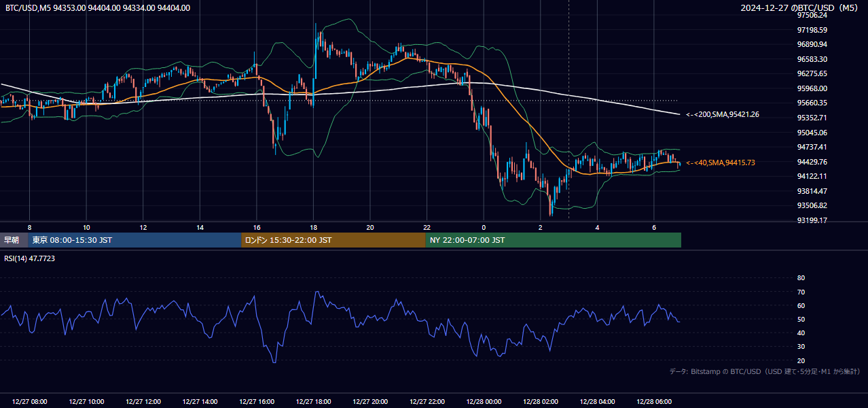Image resolution: width=868 pixels, height=408 pixels.
Task: Click price axis label 94429.76
Action: click(812, 162)
